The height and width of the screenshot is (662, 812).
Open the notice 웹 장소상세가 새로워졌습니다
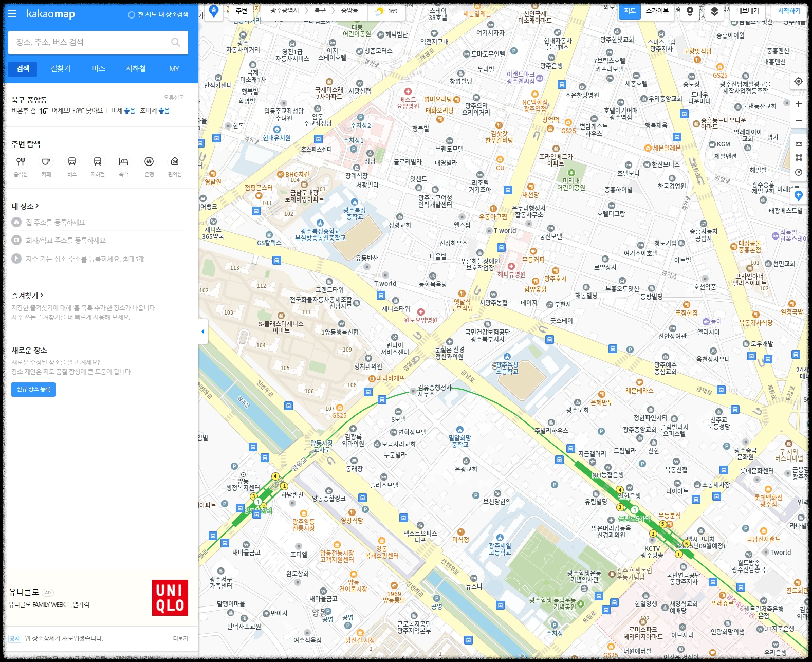[x=64, y=638]
